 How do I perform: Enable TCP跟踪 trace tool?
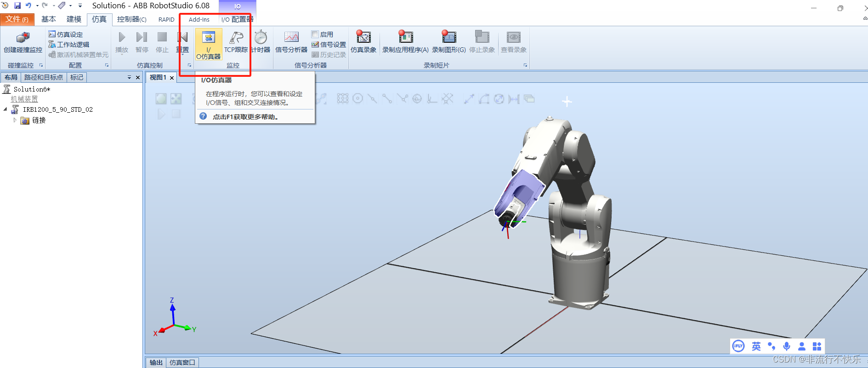pos(236,42)
